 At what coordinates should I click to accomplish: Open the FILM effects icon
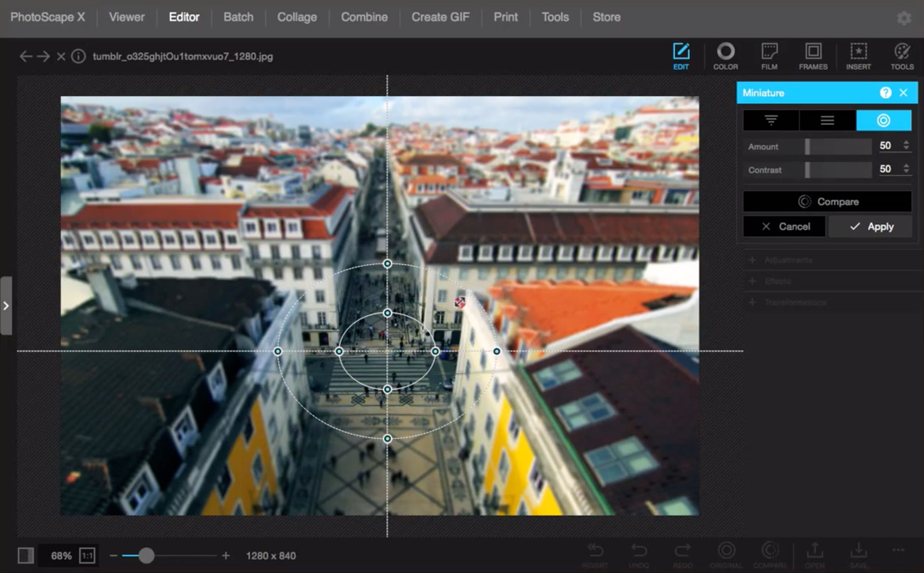coord(769,56)
